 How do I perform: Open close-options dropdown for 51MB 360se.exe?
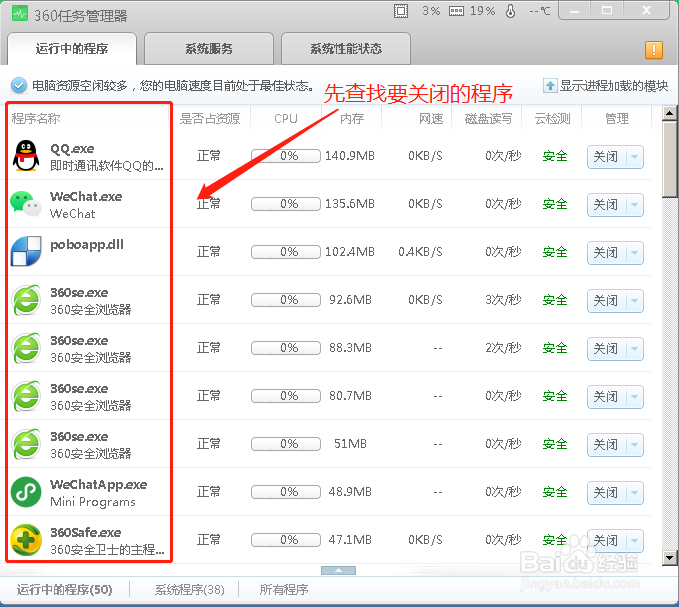click(634, 445)
